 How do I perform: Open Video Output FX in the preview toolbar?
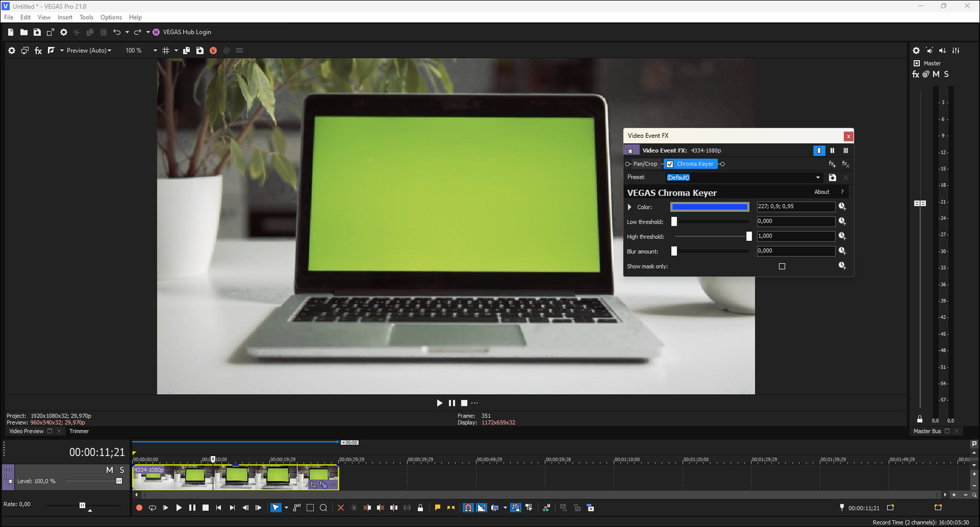click(38, 50)
